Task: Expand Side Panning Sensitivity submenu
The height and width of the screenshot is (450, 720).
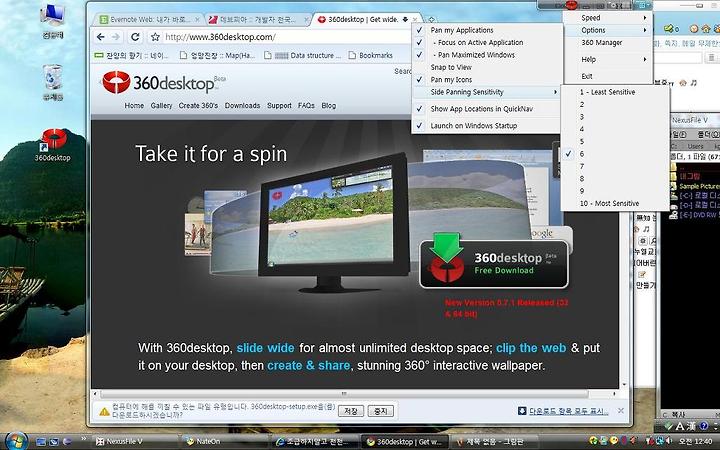Action: click(x=487, y=92)
